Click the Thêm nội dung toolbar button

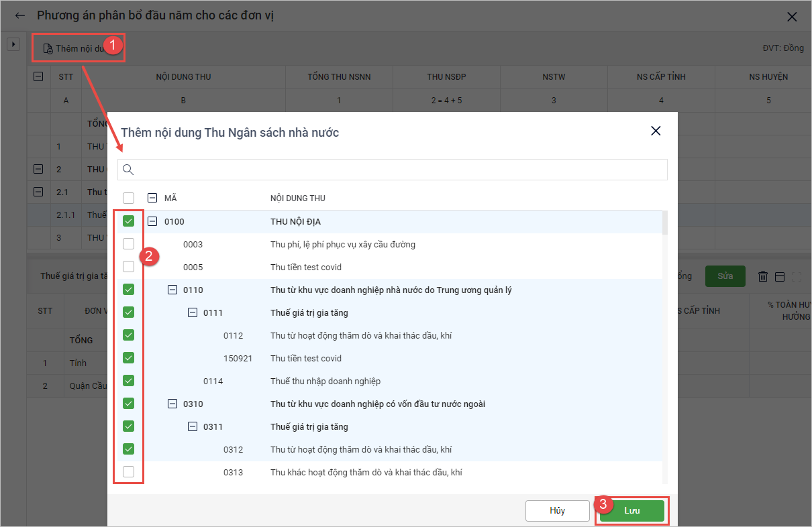click(x=74, y=48)
